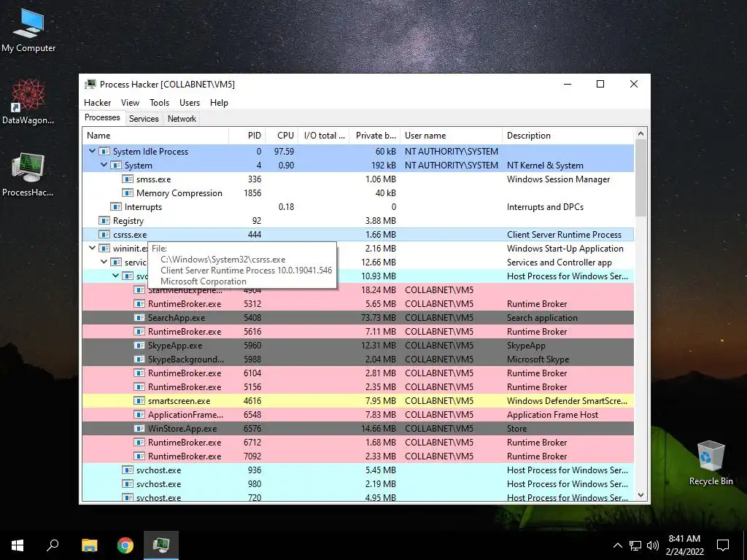The height and width of the screenshot is (560, 747).
Task: Click the 73.73 MB private bytes cell
Action: [x=379, y=318]
